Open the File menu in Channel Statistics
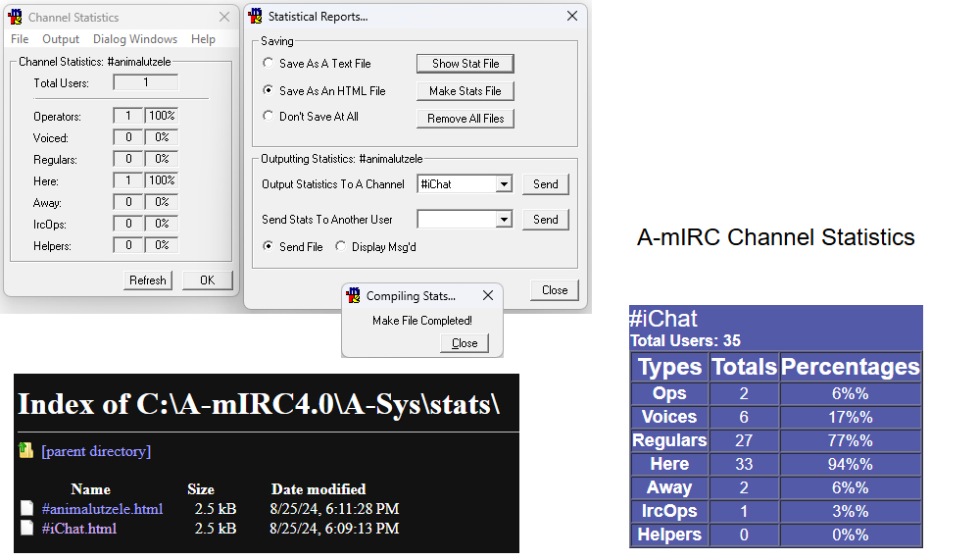 coord(20,39)
